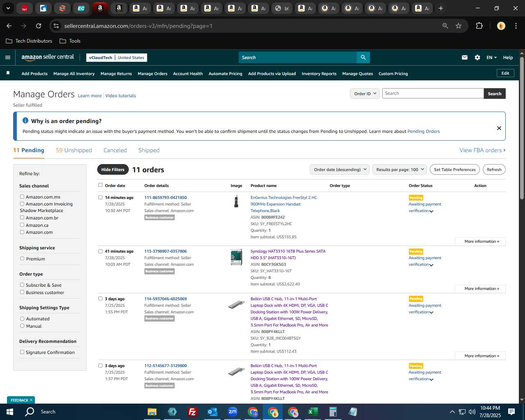Click the order search input field

(x=433, y=94)
